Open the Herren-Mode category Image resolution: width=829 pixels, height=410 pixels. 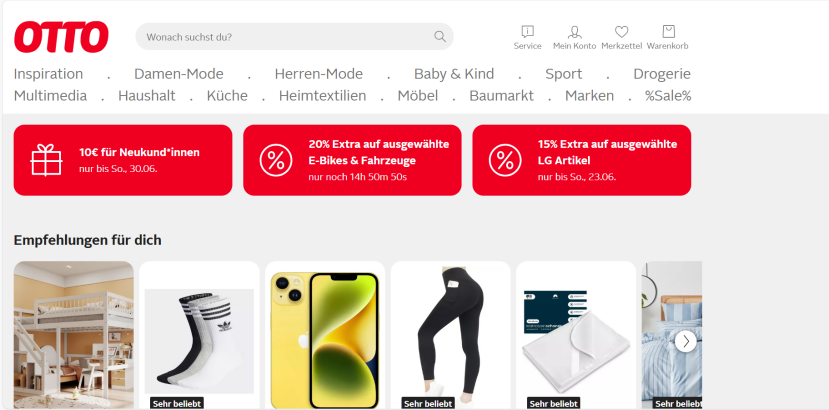pyautogui.click(x=318, y=74)
